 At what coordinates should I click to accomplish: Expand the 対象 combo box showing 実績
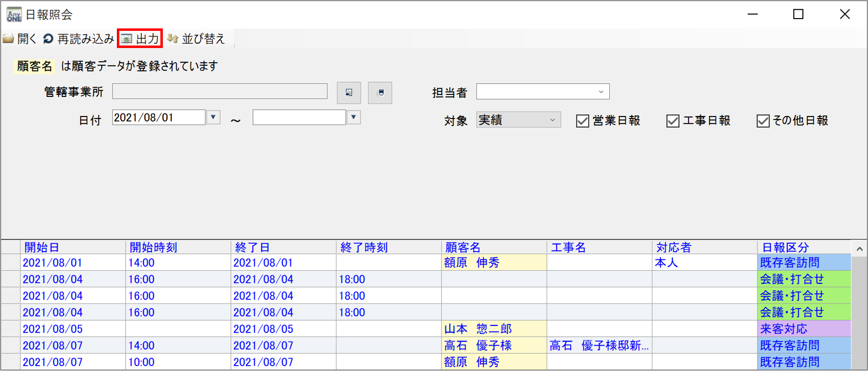[552, 120]
